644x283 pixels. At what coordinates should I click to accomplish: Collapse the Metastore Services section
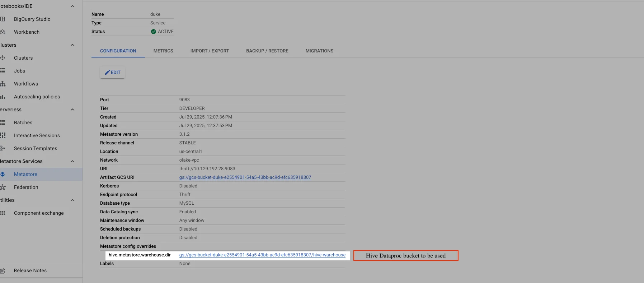click(x=72, y=161)
